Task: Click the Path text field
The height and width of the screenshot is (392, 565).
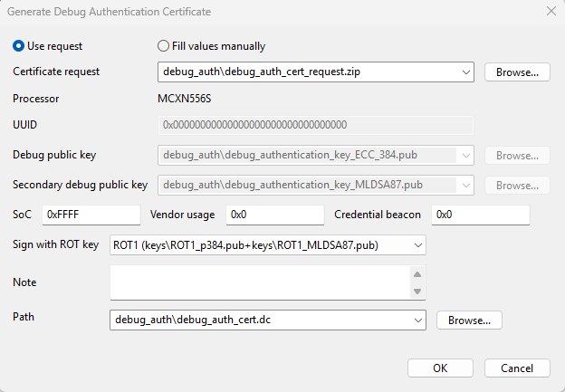Action: coord(258,320)
